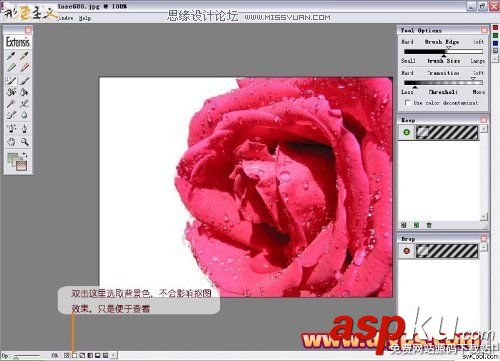Screen dimensions: 500x361
Task: Adjust the status bar zoom slider
Action: 27,356
